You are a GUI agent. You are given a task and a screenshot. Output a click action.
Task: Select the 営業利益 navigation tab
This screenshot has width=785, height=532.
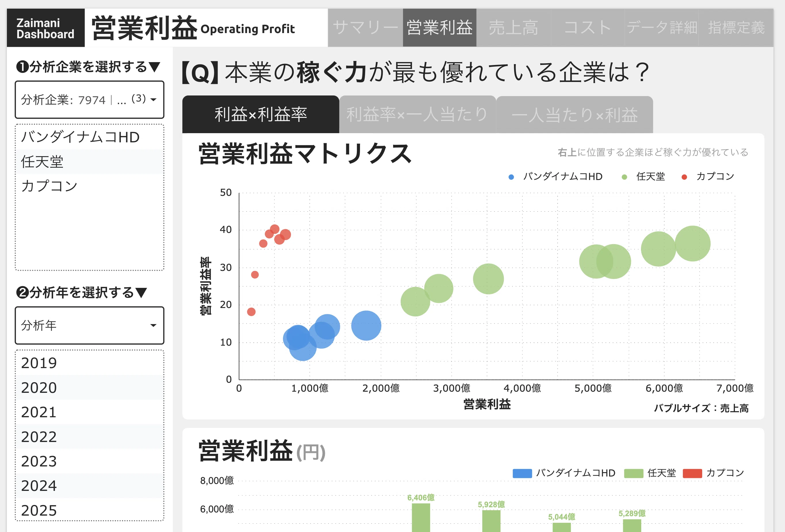click(439, 28)
